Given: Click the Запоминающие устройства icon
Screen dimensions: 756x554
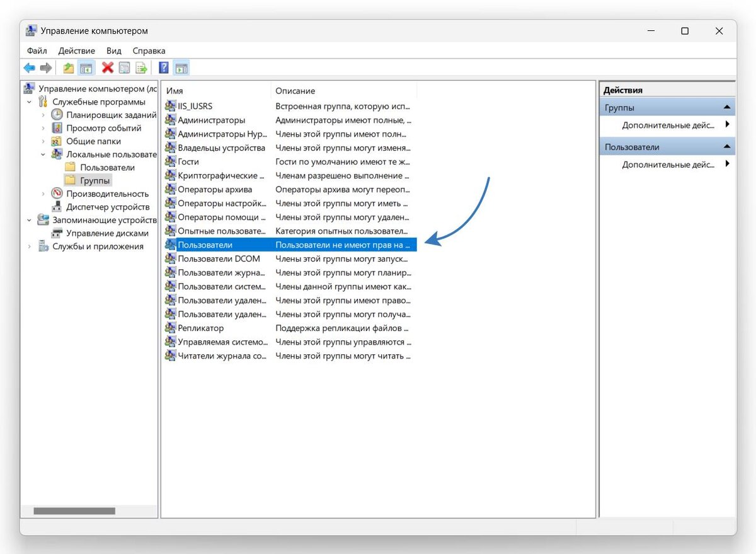Looking at the screenshot, I should 43,220.
